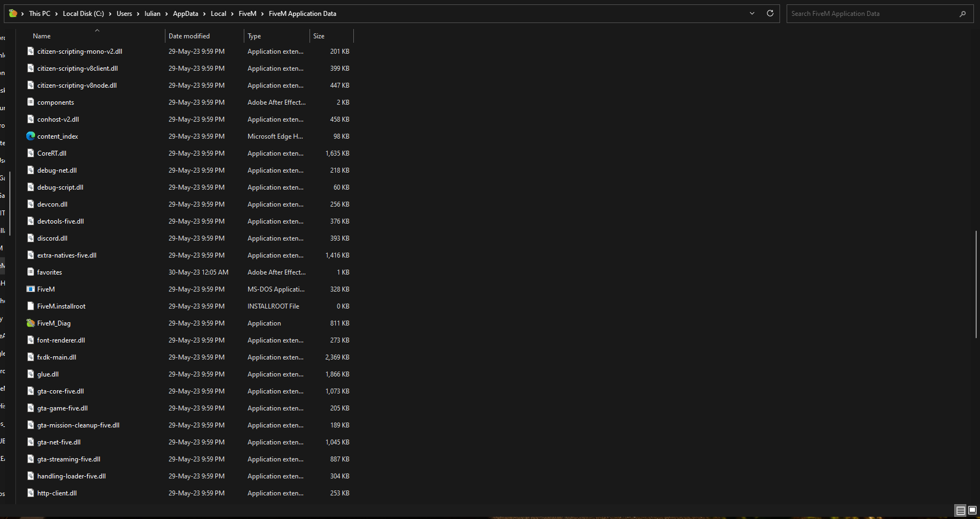
Task: Click the INSTALLROOT File type cell
Action: coord(273,306)
